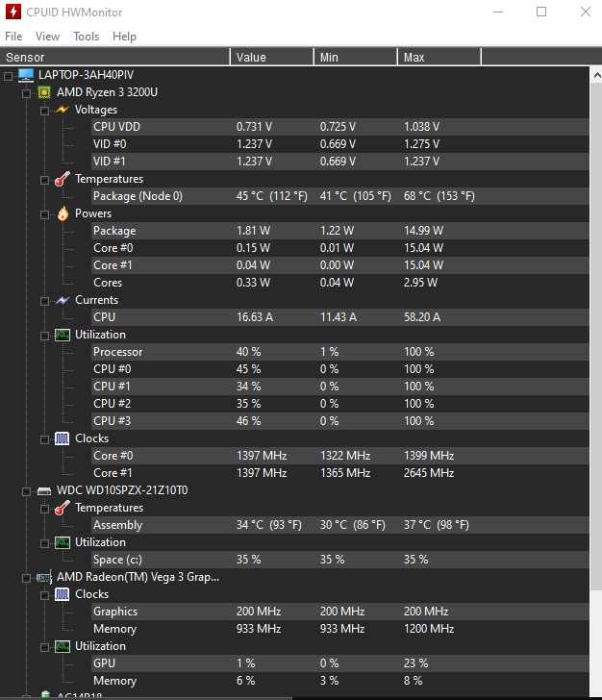Viewport: 602px width, 700px height.
Task: Click the GPU Clocks waveform icon
Action: point(63,594)
